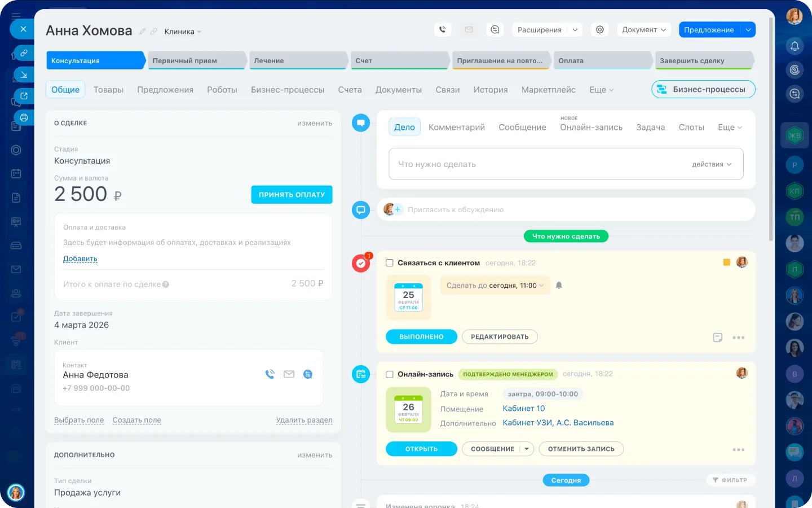The height and width of the screenshot is (508, 812).
Task: Click the note icon in Связаться с клиентом card
Action: coord(718,338)
